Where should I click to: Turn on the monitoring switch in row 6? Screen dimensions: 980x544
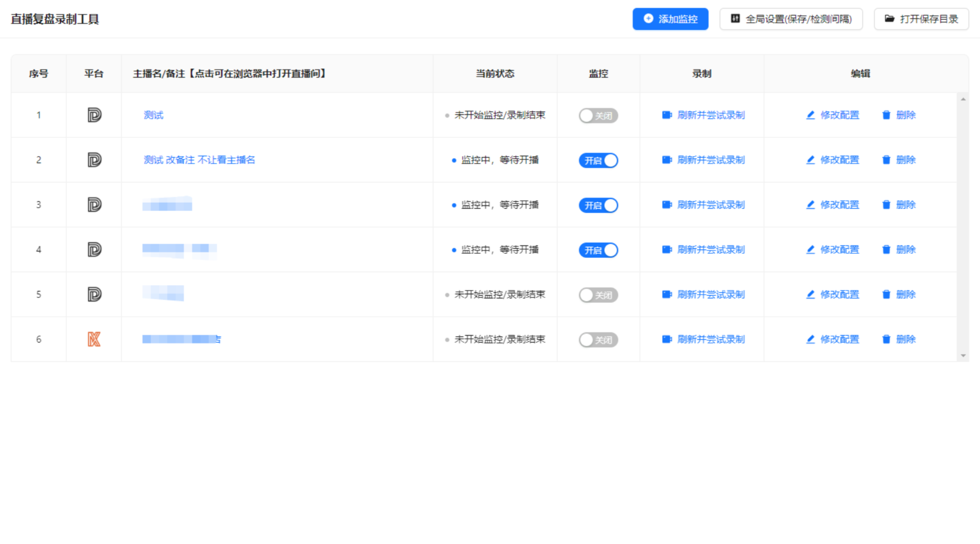click(x=598, y=340)
